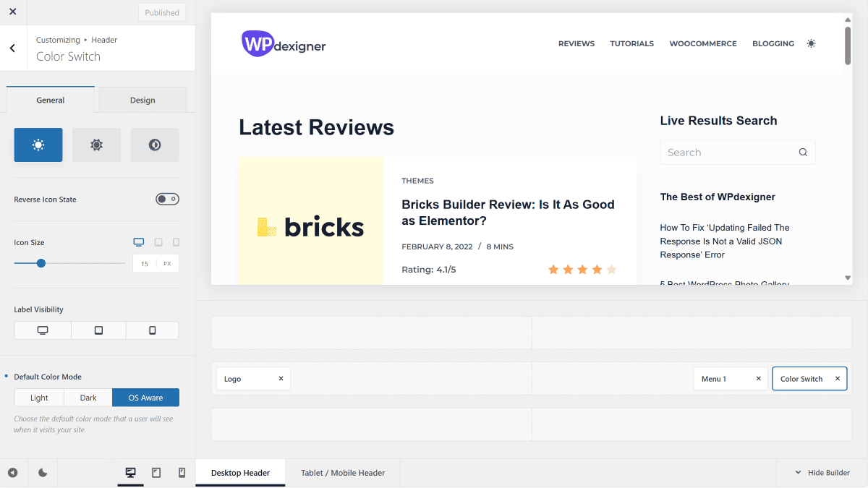
Task: Click the moon icon in bottom toolbar
Action: [42, 472]
